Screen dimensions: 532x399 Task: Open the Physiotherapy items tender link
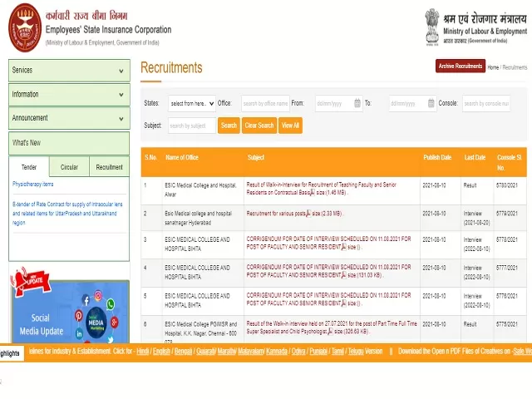(x=33, y=185)
